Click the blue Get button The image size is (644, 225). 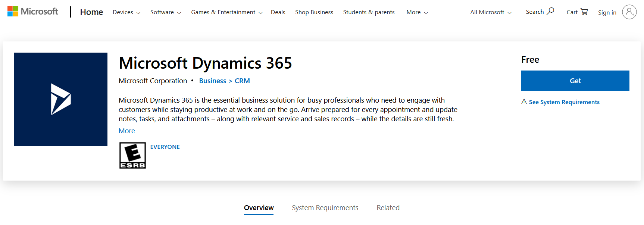575,81
